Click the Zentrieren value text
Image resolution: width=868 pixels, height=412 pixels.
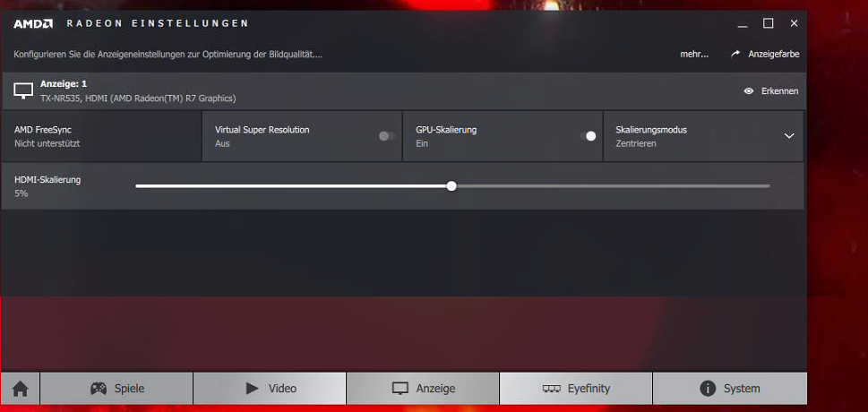[x=636, y=143]
